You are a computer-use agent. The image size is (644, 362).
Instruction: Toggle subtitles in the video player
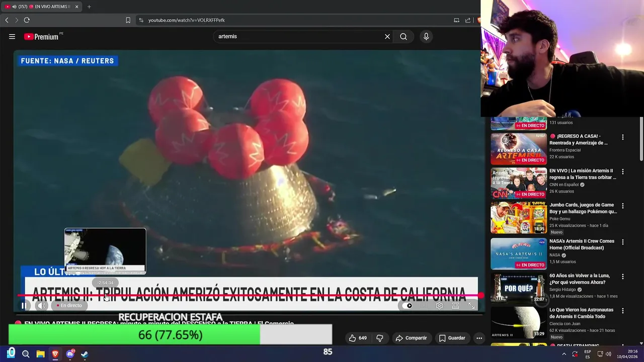424,306
